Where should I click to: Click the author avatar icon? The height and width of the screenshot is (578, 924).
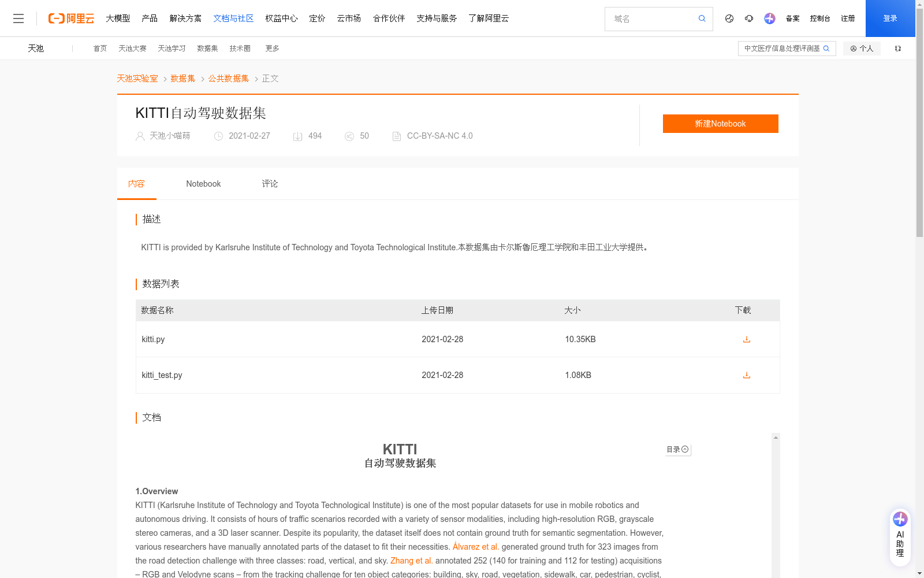140,136
